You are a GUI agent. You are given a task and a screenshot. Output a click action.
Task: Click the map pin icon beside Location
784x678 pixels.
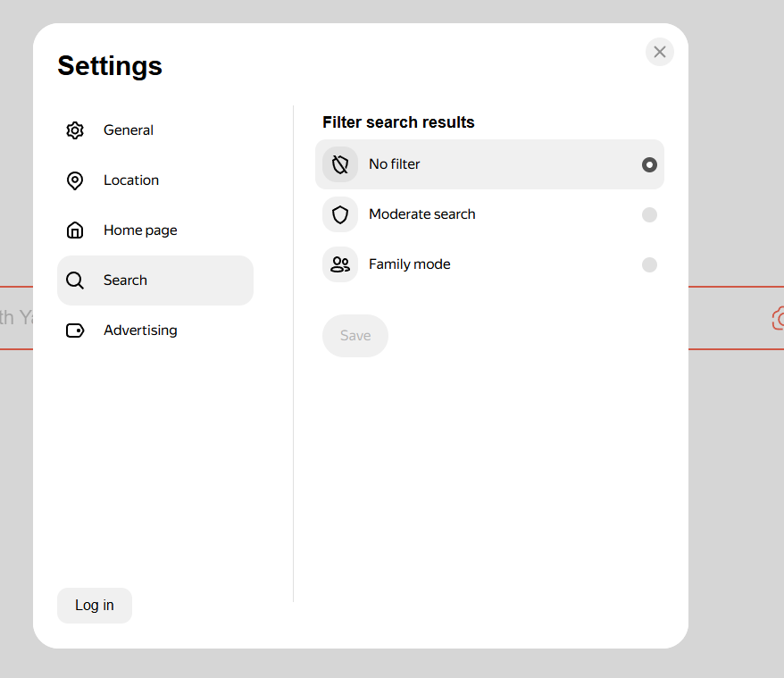(x=75, y=180)
